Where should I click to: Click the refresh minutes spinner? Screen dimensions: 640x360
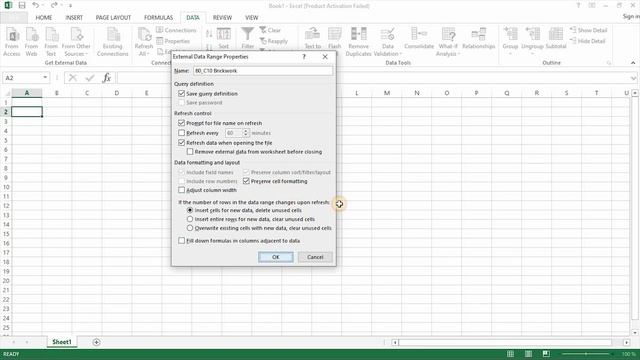coord(246,133)
